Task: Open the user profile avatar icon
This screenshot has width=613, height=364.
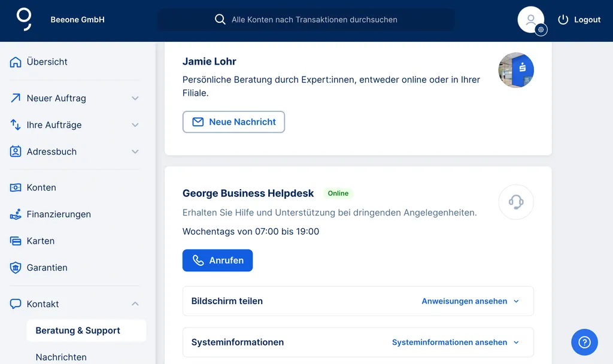Action: [530, 20]
